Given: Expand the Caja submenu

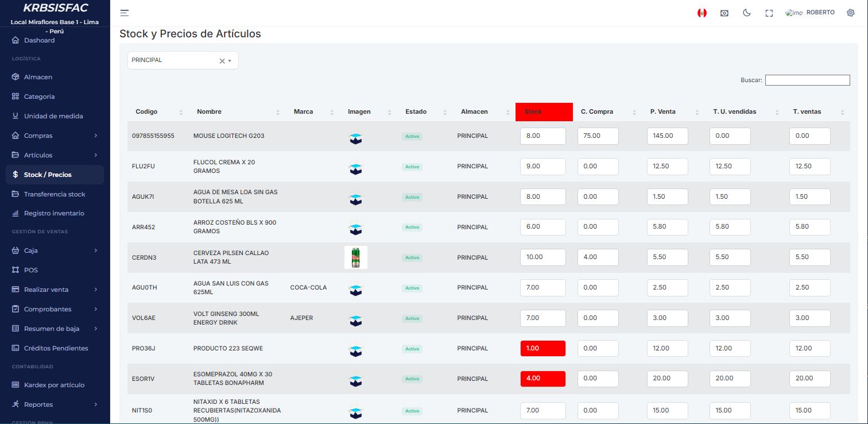Looking at the screenshot, I should 55,250.
